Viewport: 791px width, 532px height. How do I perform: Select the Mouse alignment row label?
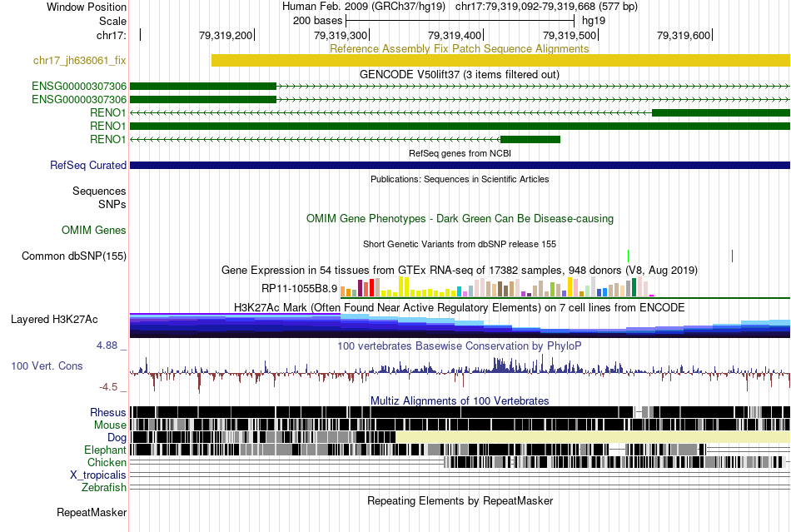pyautogui.click(x=110, y=425)
